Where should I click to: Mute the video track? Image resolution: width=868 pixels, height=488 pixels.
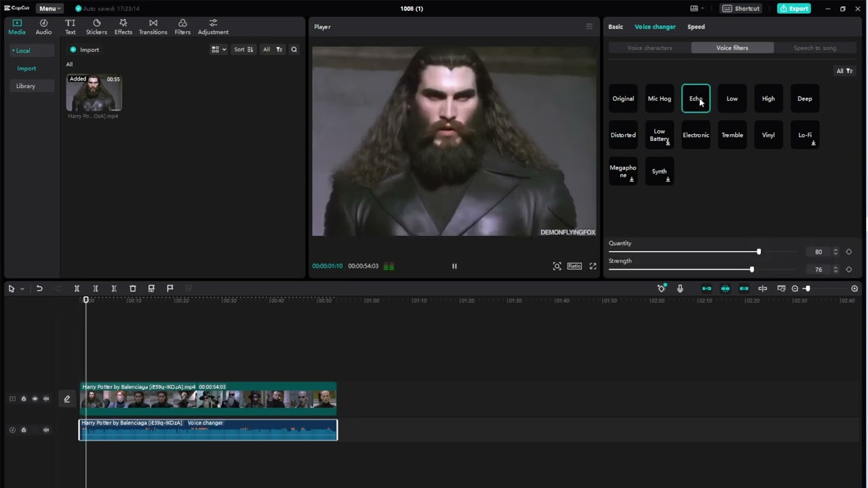46,399
